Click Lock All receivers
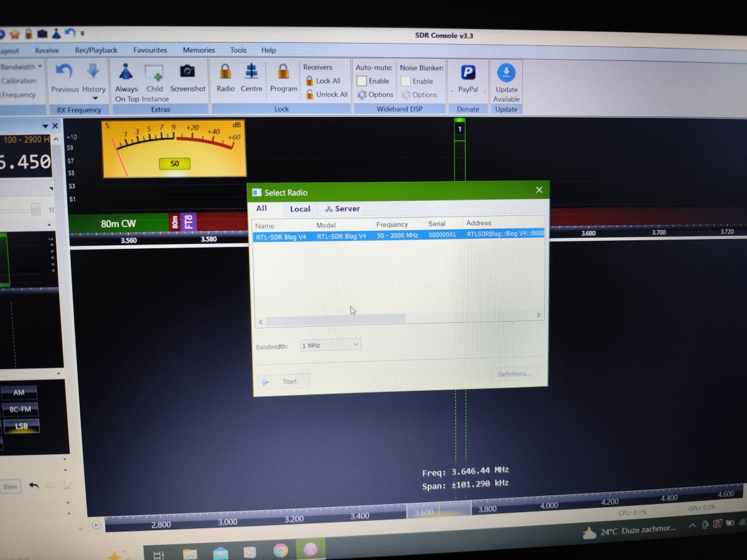The width and height of the screenshot is (747, 560). click(x=322, y=81)
